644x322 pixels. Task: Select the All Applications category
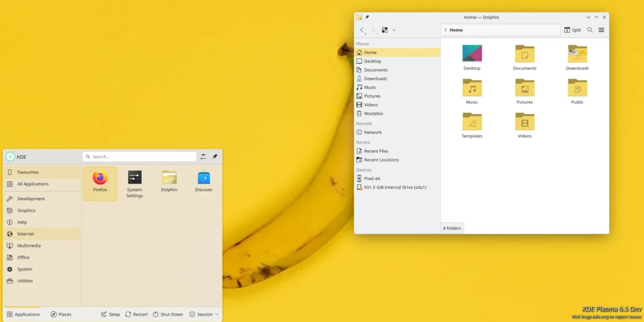(x=42, y=184)
